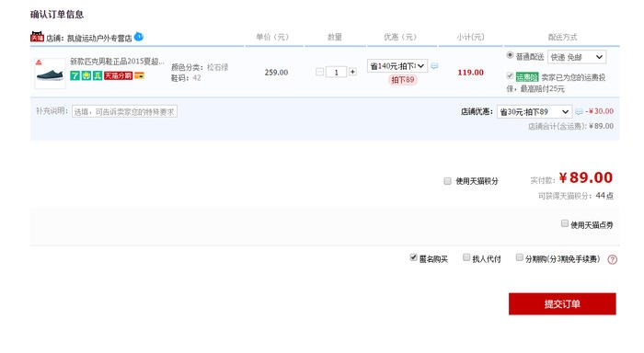Click the blue Wangwang chat icon next to the shop name
Viewport: 644px width, 353px height.
pos(139,37)
